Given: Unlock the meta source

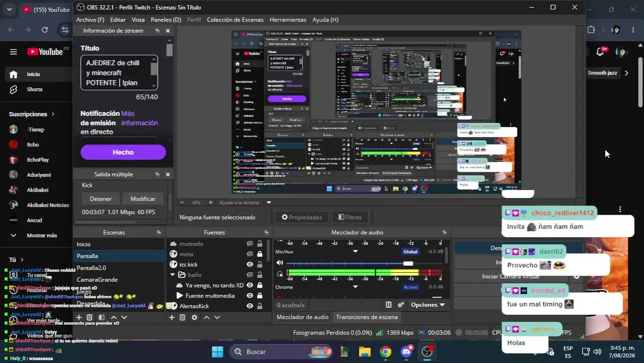Looking at the screenshot, I should tap(260, 254).
